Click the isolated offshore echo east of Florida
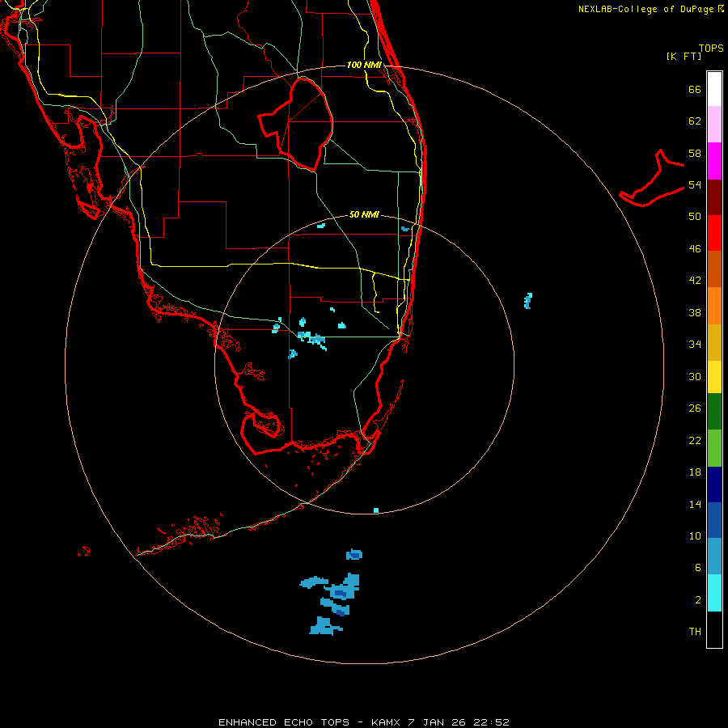Viewport: 728px width, 728px height. click(x=528, y=301)
